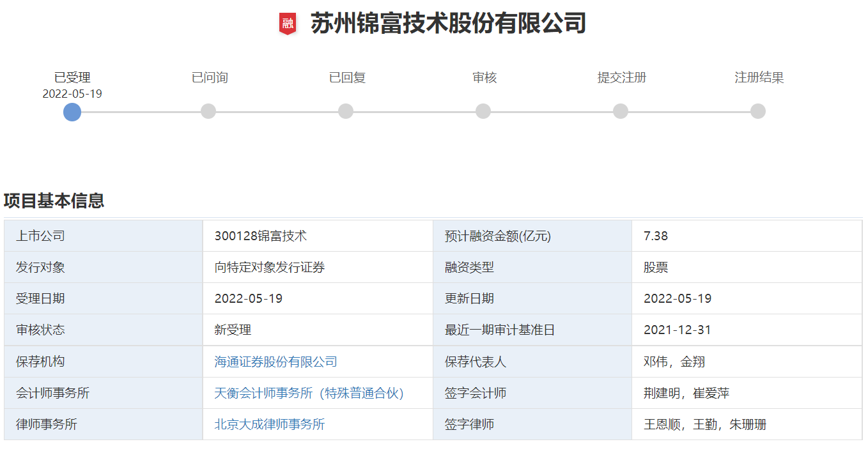The height and width of the screenshot is (451, 868).
Task: Click the red 融 company logo icon
Action: [289, 24]
